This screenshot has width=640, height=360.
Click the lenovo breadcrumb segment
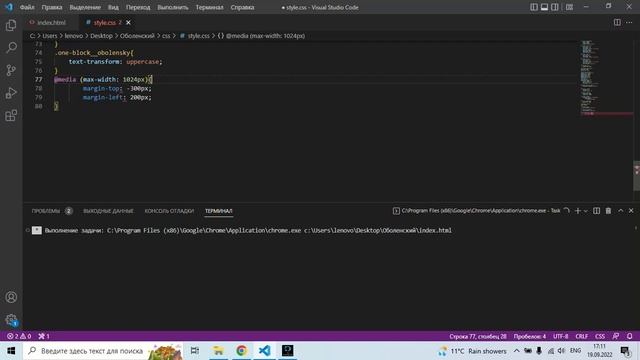pos(73,36)
